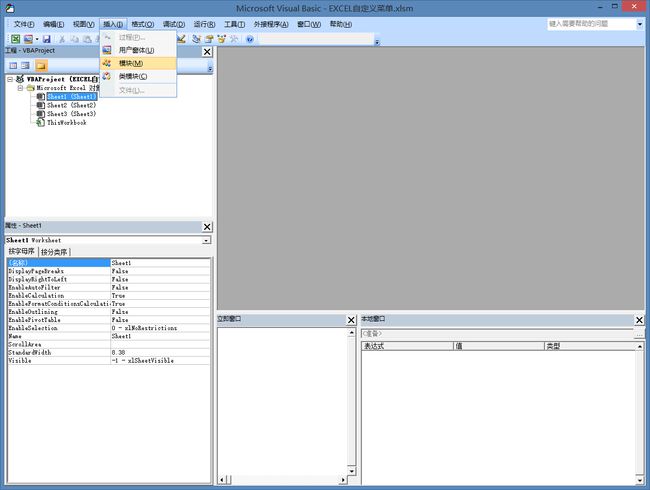The image size is (650, 490).
Task: Open the 编辑(E) menu
Action: pos(53,24)
